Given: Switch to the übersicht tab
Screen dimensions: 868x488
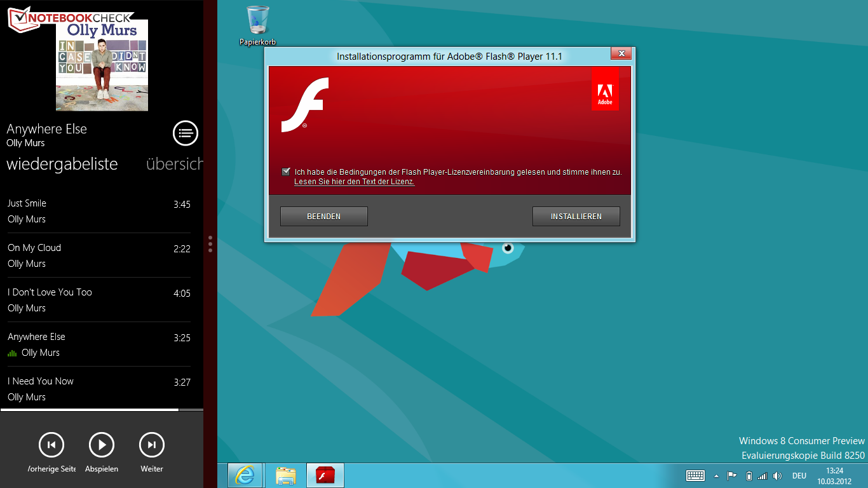Looking at the screenshot, I should click(175, 164).
